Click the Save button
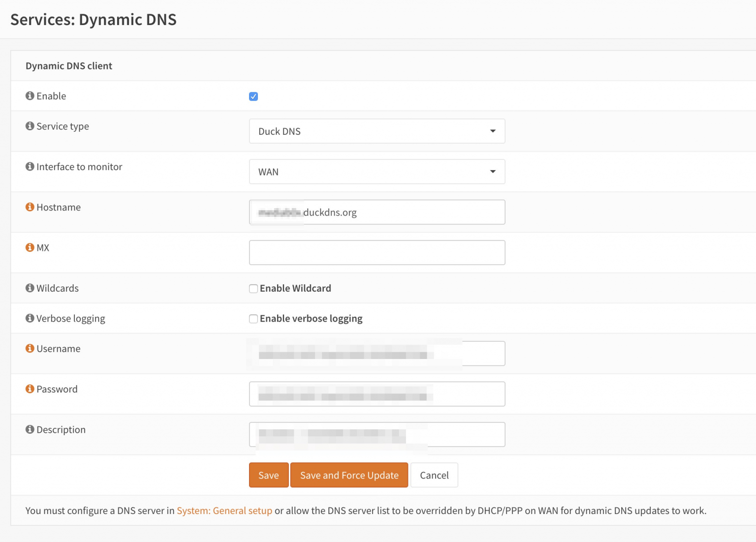Image resolution: width=756 pixels, height=542 pixels. click(268, 475)
